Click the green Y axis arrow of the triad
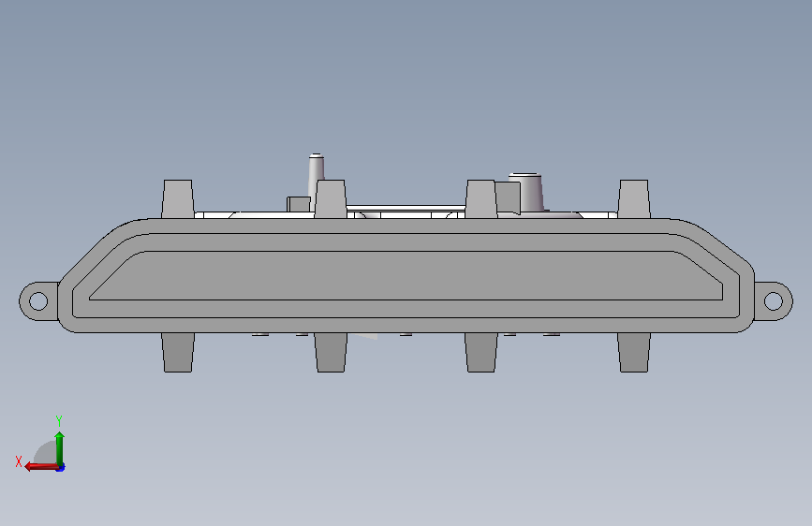812x526 pixels. [x=60, y=447]
